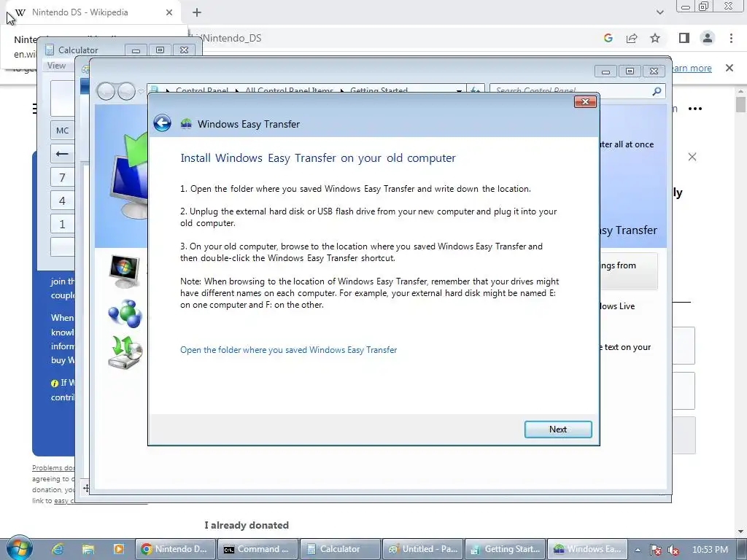Dismiss the Chrome infobar with X
Image resolution: width=747 pixels, height=560 pixels.
pyautogui.click(x=729, y=68)
